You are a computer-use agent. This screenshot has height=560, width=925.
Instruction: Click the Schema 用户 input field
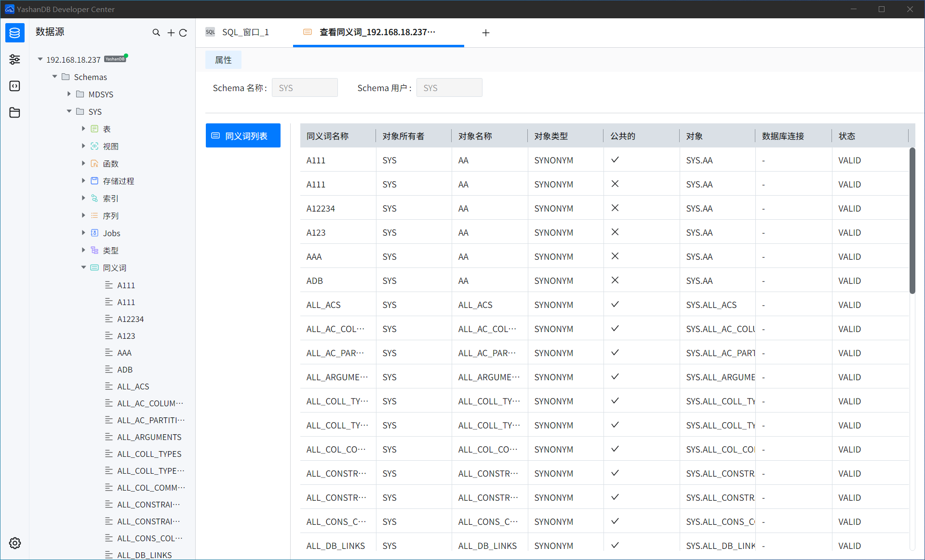(449, 88)
